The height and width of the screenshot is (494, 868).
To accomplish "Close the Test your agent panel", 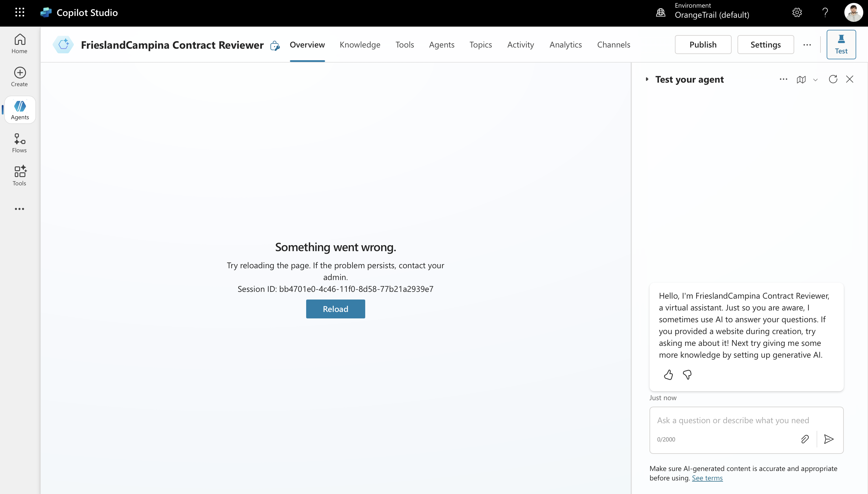I will (x=850, y=79).
